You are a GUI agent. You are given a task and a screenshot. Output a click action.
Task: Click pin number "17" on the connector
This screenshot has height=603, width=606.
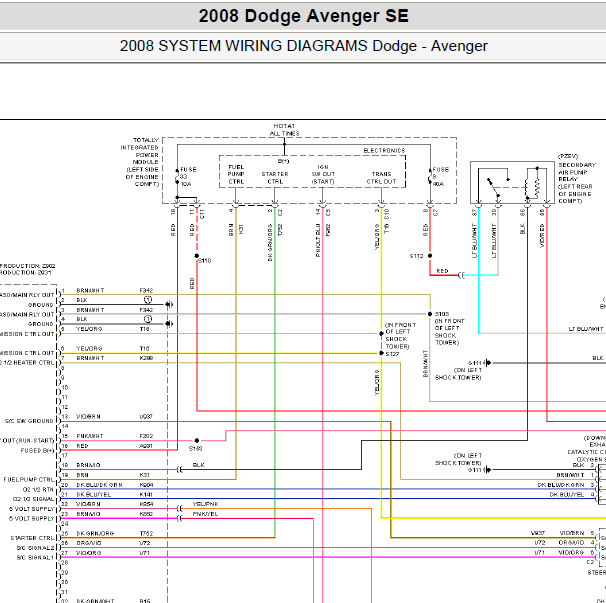pos(65,455)
